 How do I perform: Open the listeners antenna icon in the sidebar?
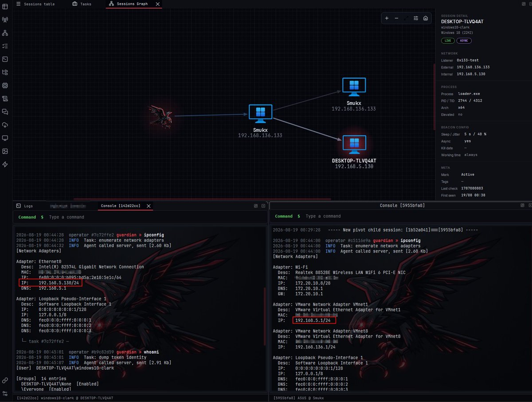(5, 20)
